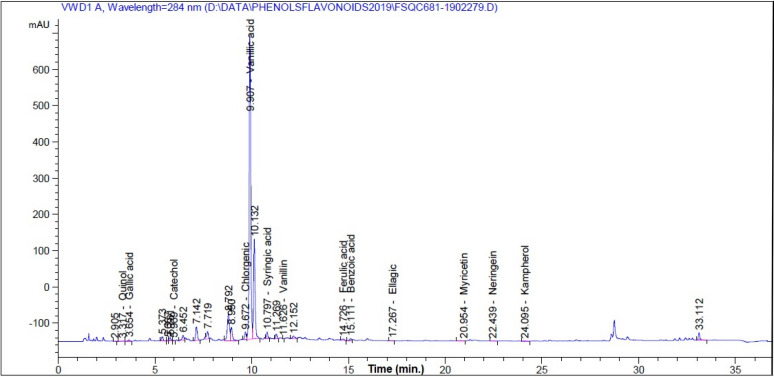Select the Chlorgenic peak label
The image size is (774, 377).
pos(245,266)
